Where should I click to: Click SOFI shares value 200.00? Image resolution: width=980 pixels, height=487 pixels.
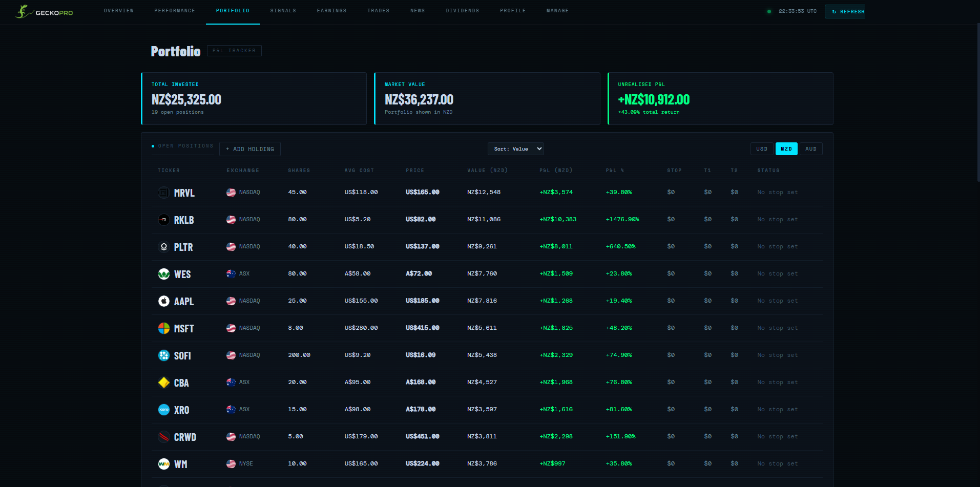pyautogui.click(x=299, y=355)
